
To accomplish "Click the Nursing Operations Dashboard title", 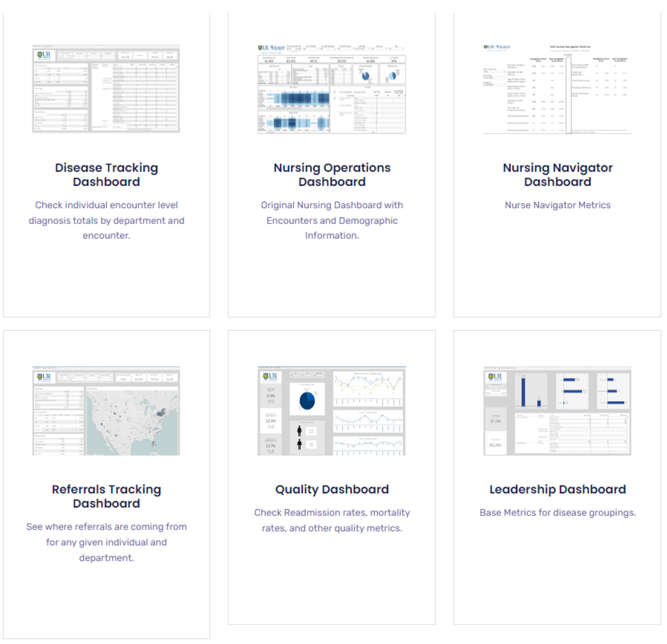I will click(x=332, y=175).
